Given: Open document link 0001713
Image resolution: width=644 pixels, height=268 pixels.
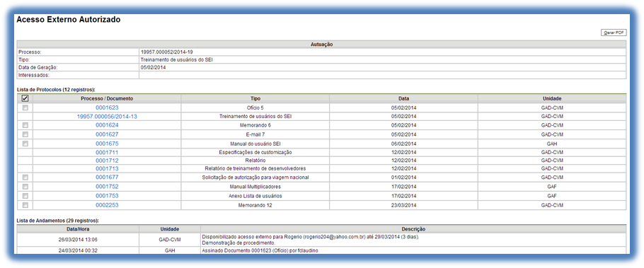Looking at the screenshot, I should coord(107,169).
